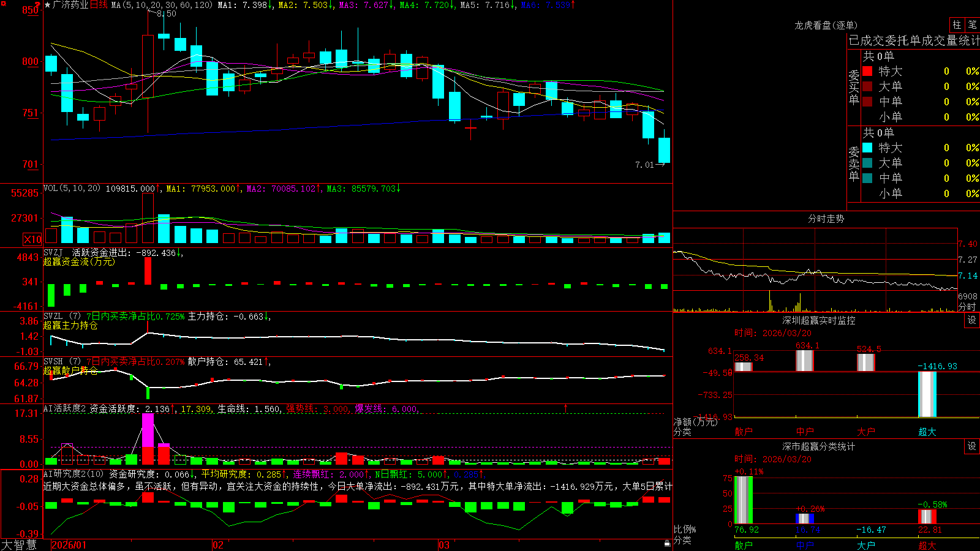Click red 特大 buy-order color swatch
Image resolution: width=980 pixels, height=551 pixels.
click(x=867, y=71)
